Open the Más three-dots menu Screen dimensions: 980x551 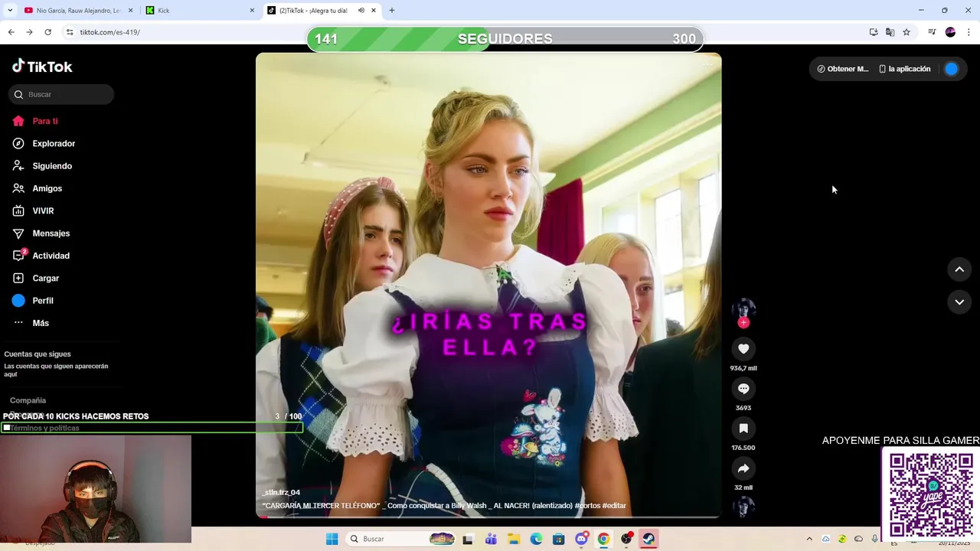pos(18,323)
